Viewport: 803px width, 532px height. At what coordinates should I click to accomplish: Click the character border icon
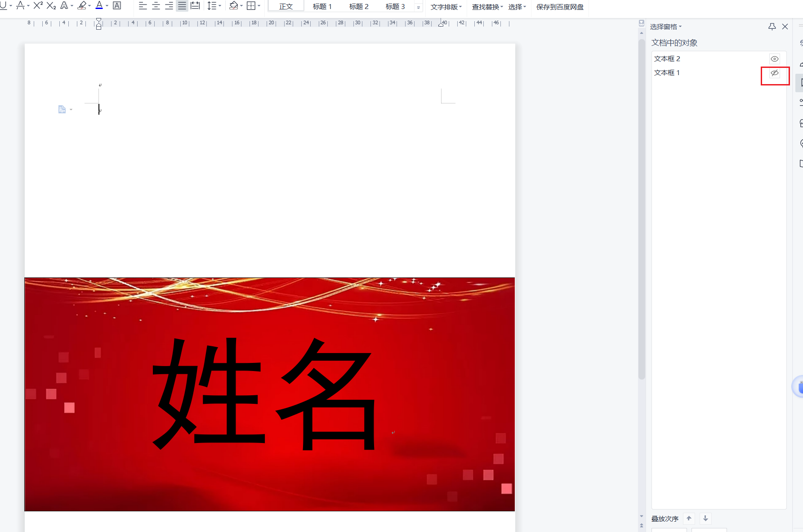[x=117, y=5]
